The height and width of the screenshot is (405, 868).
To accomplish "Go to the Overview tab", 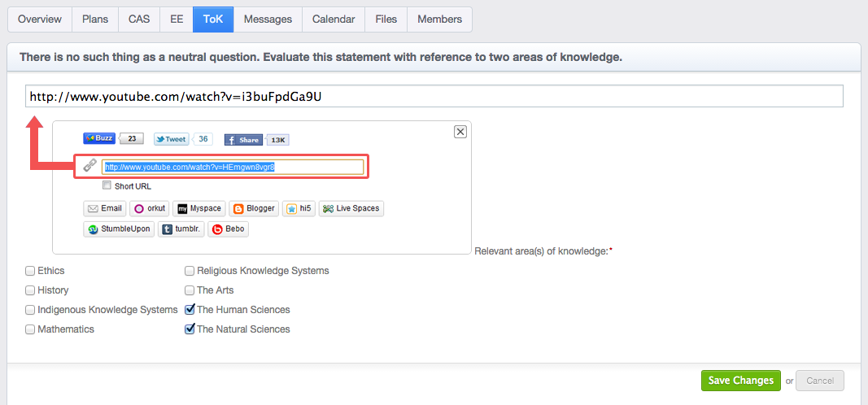I will [x=40, y=20].
